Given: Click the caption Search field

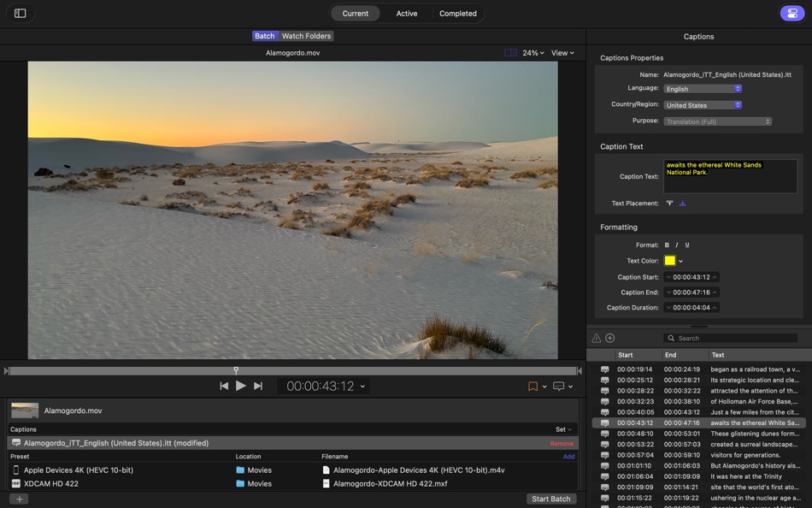Looking at the screenshot, I should pos(730,339).
